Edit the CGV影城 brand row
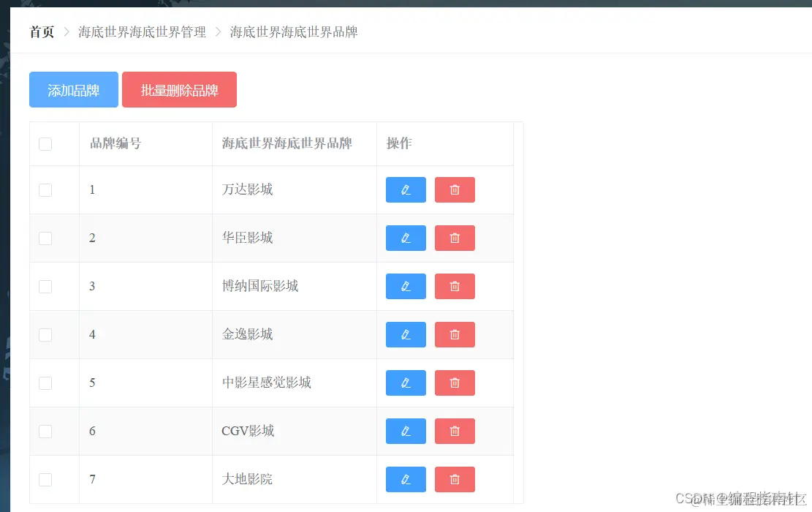This screenshot has height=512, width=812. [x=406, y=431]
